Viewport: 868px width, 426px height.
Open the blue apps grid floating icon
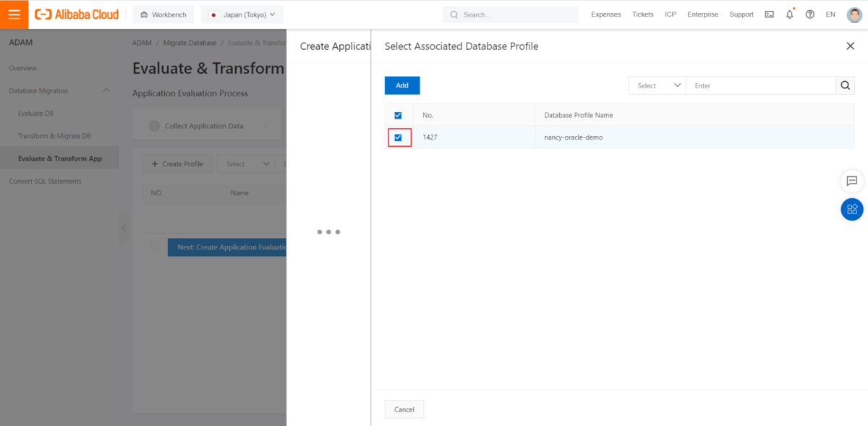point(852,209)
